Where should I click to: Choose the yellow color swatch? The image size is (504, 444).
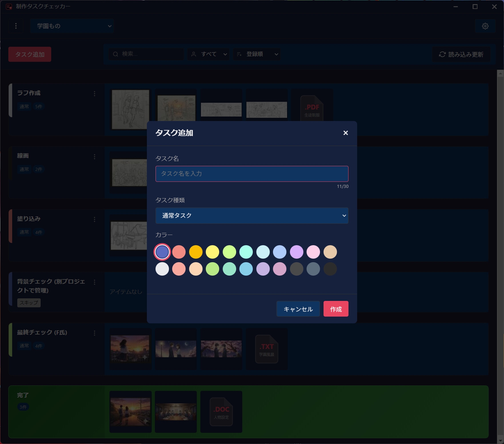pyautogui.click(x=212, y=252)
